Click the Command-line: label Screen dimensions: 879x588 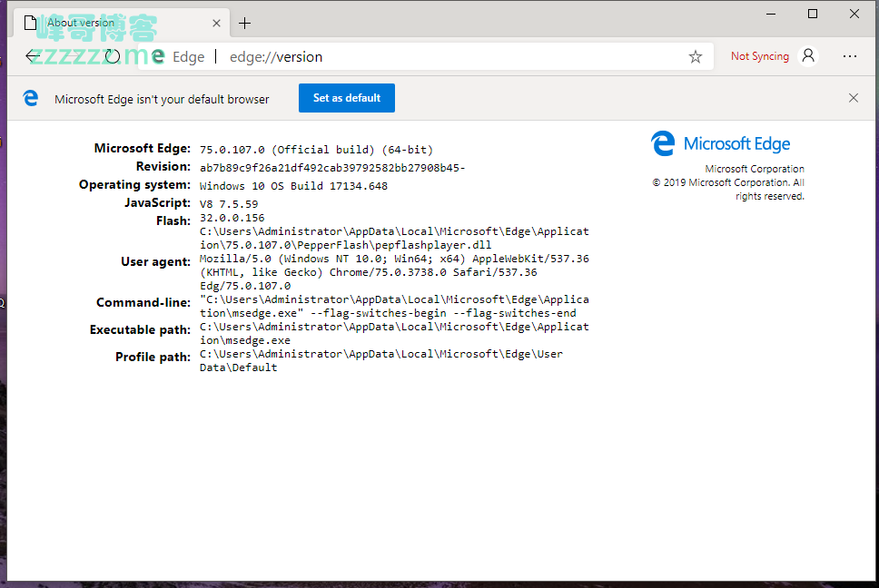(x=143, y=302)
